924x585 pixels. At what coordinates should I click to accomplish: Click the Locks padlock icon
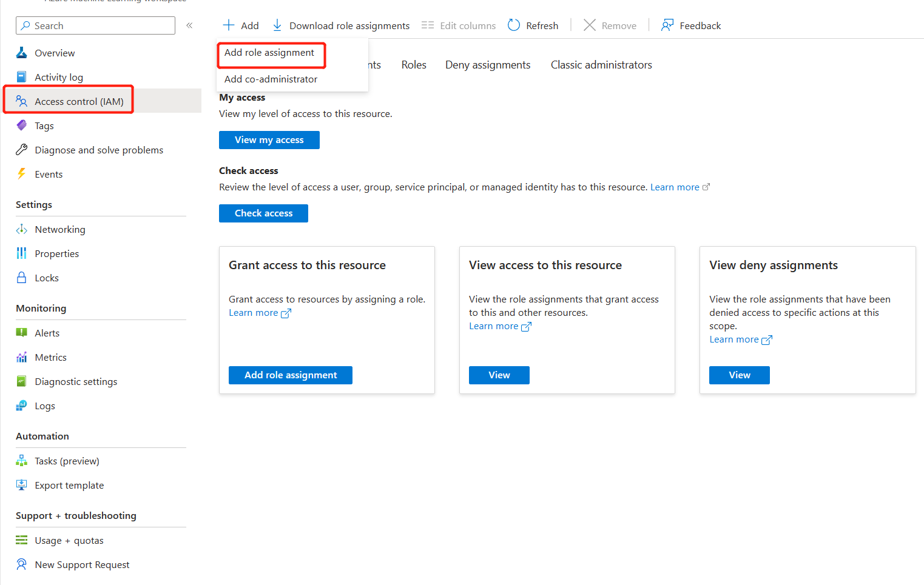tap(22, 278)
